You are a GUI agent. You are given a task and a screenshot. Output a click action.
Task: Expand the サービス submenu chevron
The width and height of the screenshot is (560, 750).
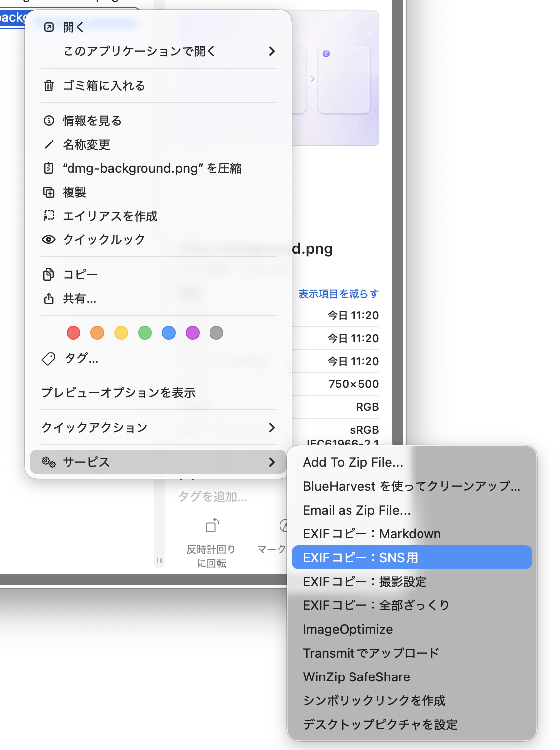point(271,462)
